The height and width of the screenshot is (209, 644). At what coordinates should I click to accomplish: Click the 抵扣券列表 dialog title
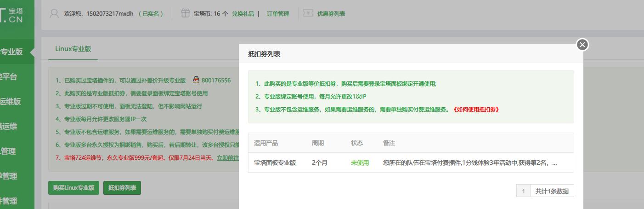264,54
